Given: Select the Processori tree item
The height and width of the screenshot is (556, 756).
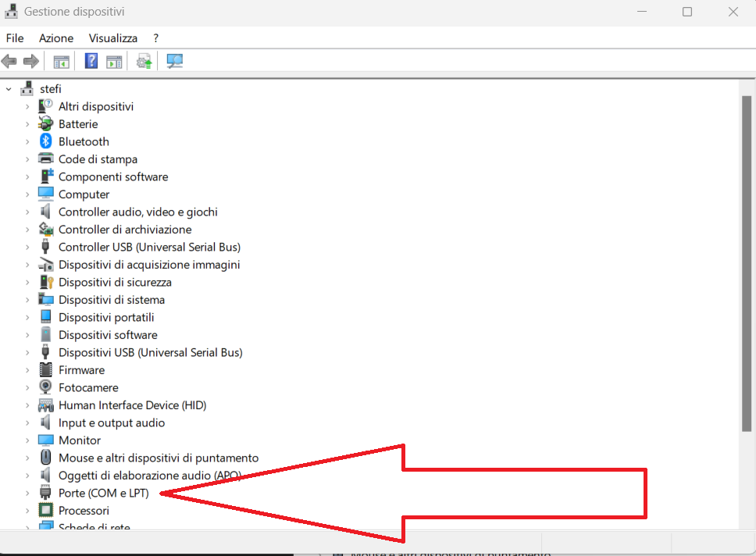Looking at the screenshot, I should pos(84,511).
